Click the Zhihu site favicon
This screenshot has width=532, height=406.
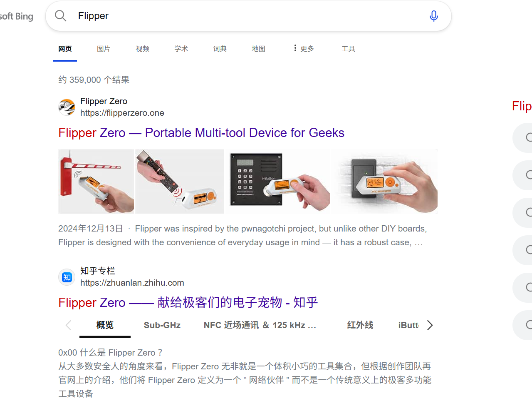(x=67, y=277)
